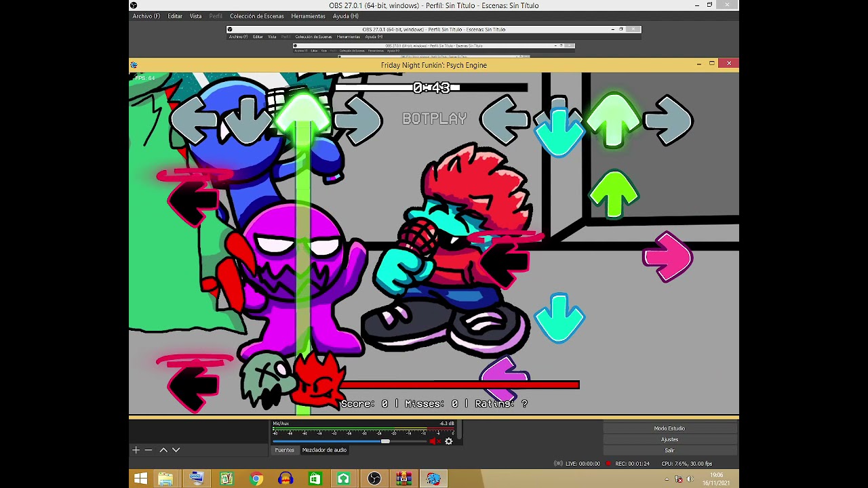
Task: Click the song time bar 0:43
Action: [x=431, y=87]
